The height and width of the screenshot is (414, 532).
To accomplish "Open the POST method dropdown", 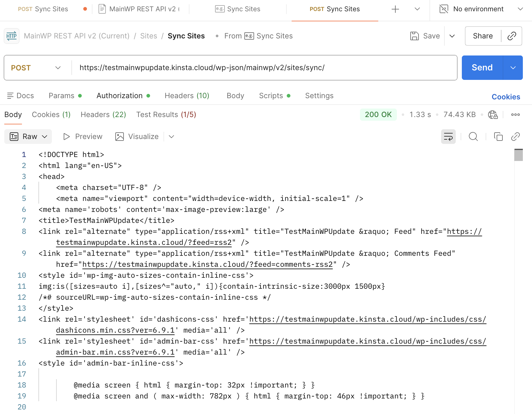I will [36, 68].
